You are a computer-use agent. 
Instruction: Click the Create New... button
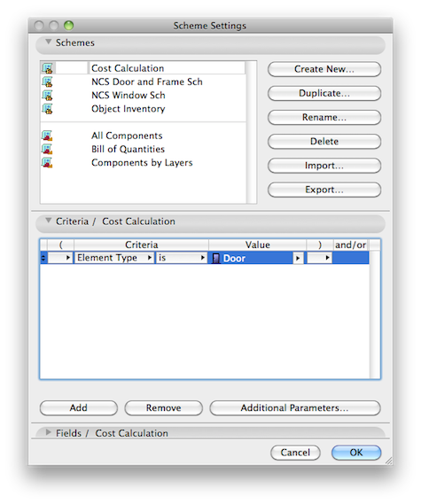pyautogui.click(x=324, y=69)
